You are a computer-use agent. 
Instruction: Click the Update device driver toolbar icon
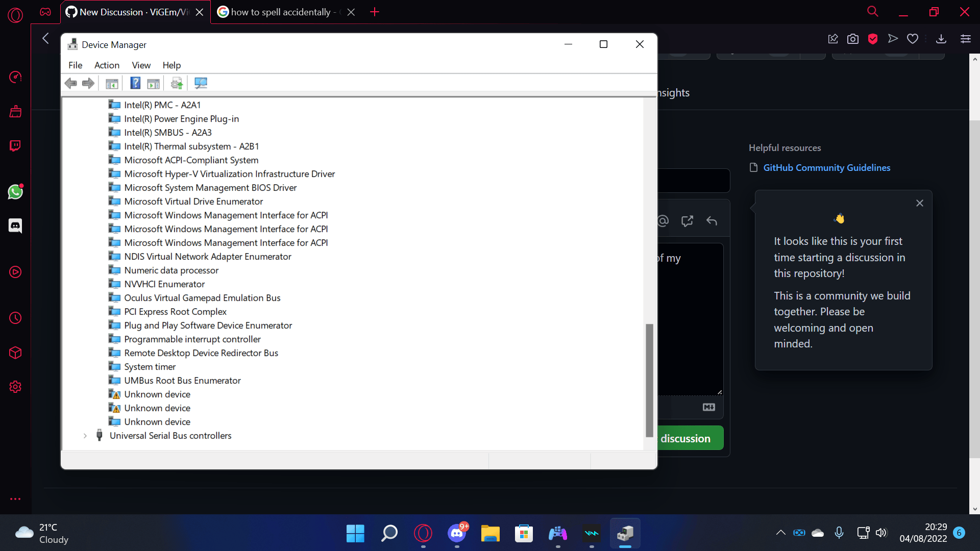click(x=177, y=83)
